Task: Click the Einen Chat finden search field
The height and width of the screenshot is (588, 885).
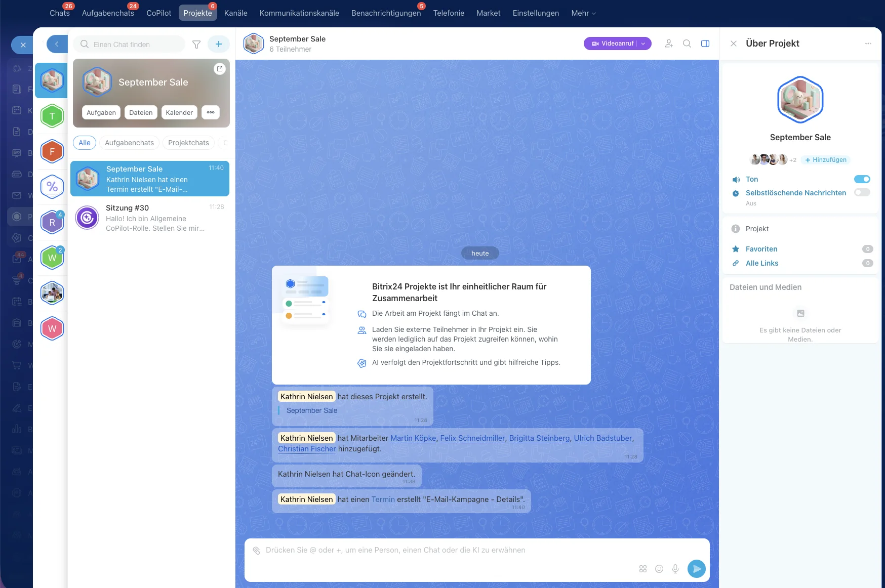Action: pos(130,44)
